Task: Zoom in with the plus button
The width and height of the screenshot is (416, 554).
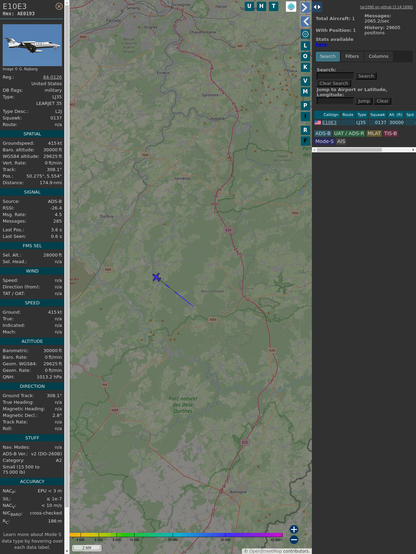Action: click(x=294, y=529)
